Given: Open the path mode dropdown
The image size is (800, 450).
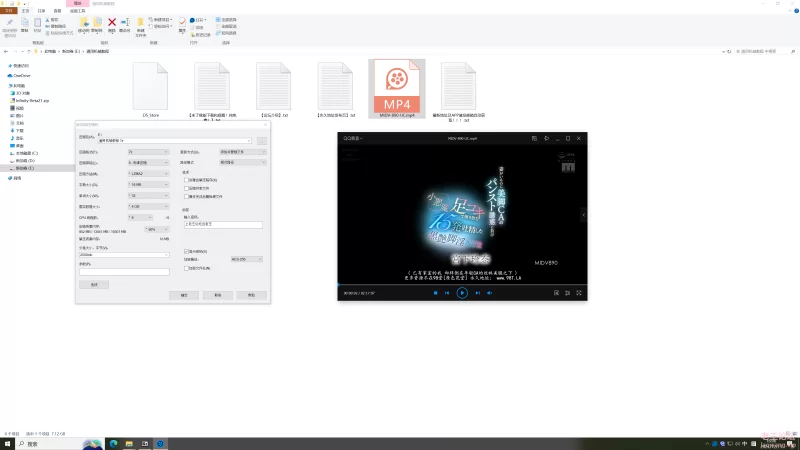Looking at the screenshot, I should (x=243, y=162).
